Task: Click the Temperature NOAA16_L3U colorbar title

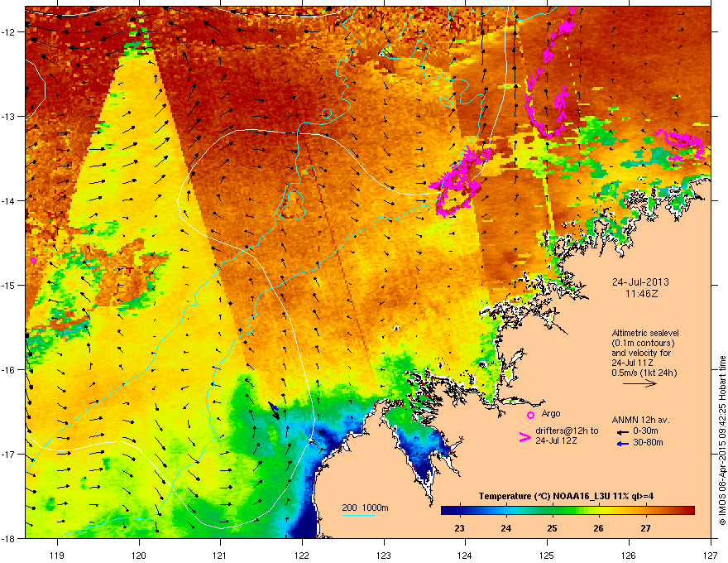Action: click(566, 496)
